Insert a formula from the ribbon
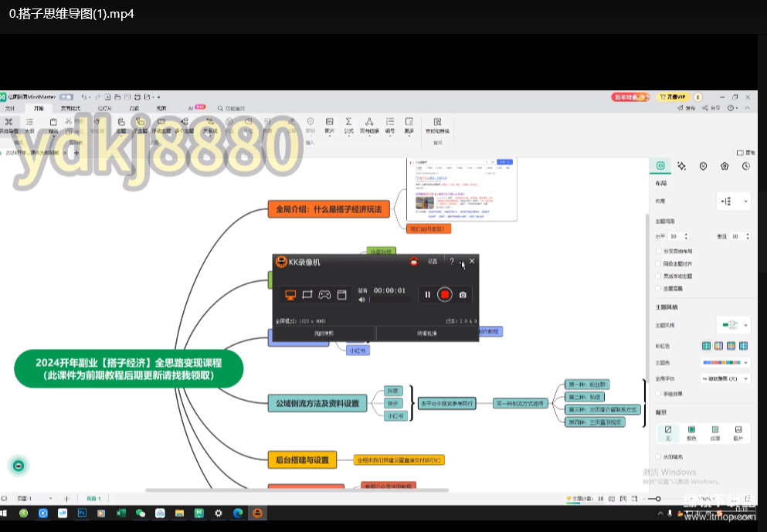Screen dimensions: 767x532 point(348,126)
